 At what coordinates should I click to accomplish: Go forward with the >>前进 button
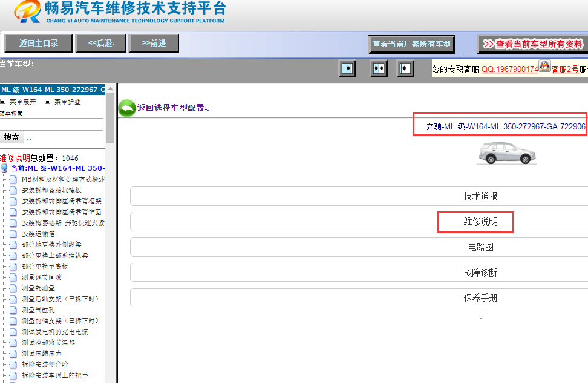coord(154,44)
